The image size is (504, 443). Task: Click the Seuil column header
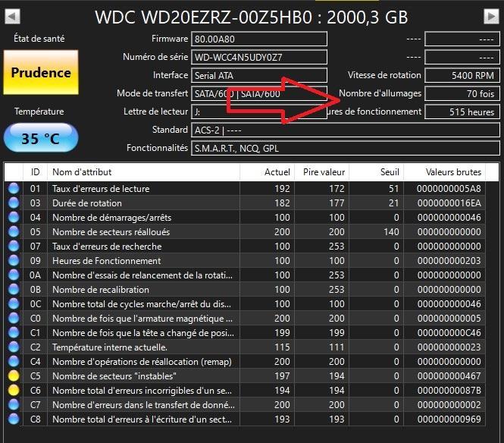tap(377, 172)
